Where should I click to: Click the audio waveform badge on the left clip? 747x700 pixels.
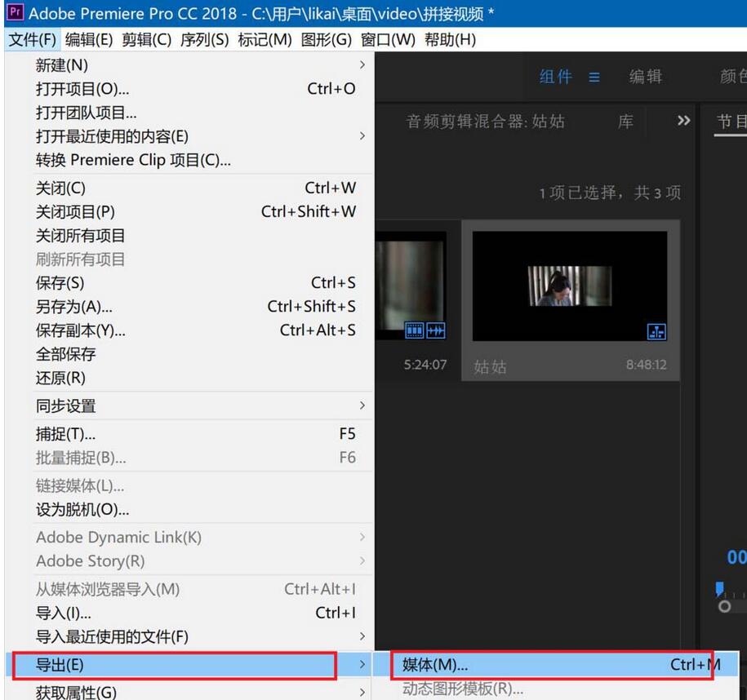pyautogui.click(x=435, y=330)
